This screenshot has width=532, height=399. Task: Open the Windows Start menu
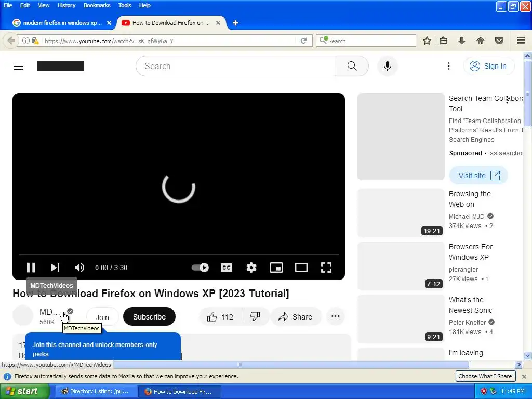pyautogui.click(x=24, y=391)
